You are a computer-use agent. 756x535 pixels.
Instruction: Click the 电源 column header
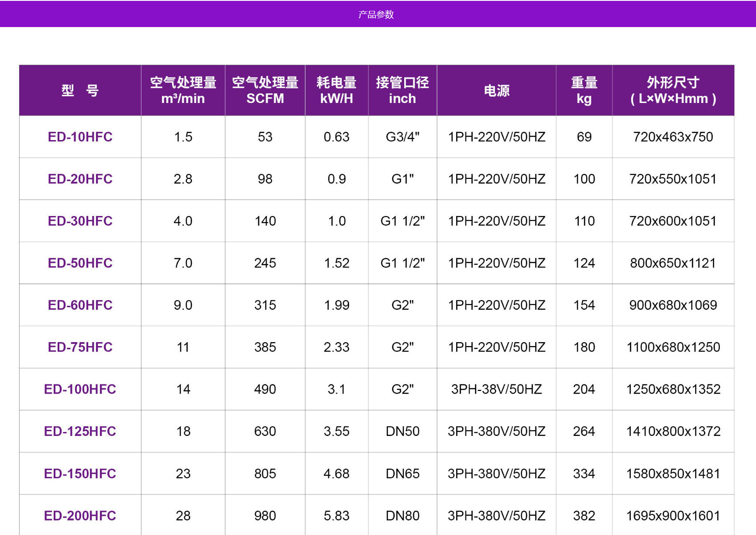tap(497, 90)
